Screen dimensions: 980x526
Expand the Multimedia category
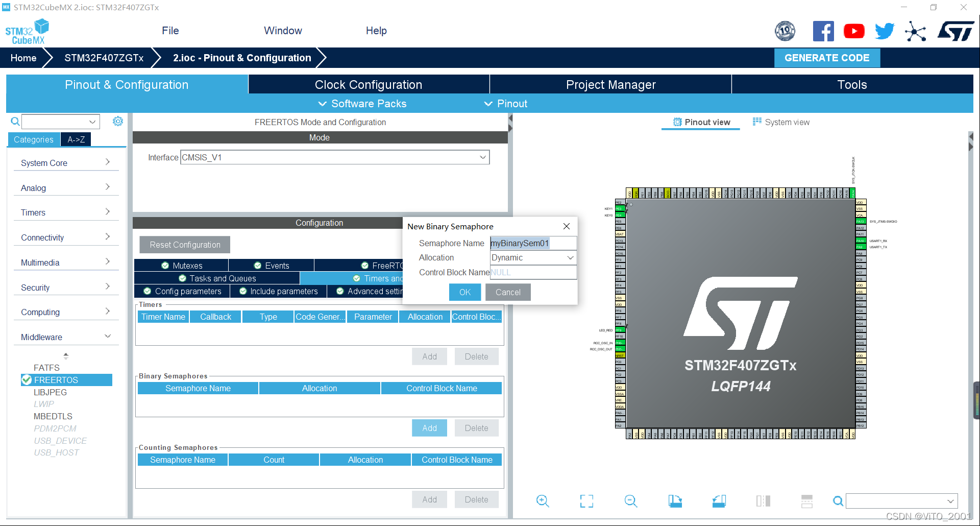click(x=66, y=262)
